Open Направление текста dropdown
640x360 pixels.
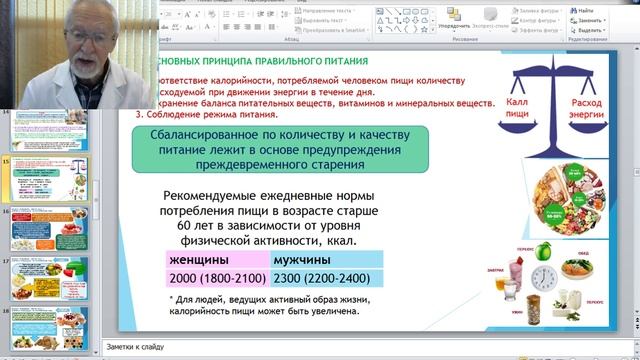(325, 11)
